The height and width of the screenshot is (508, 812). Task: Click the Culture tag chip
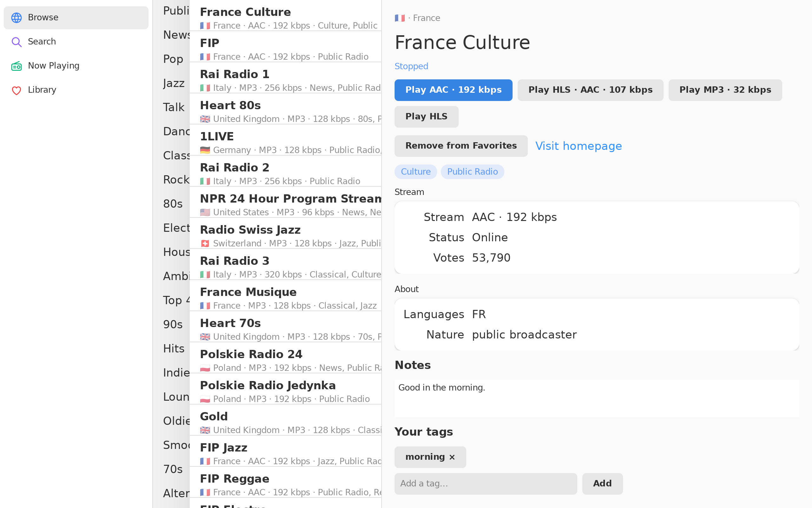click(x=416, y=172)
